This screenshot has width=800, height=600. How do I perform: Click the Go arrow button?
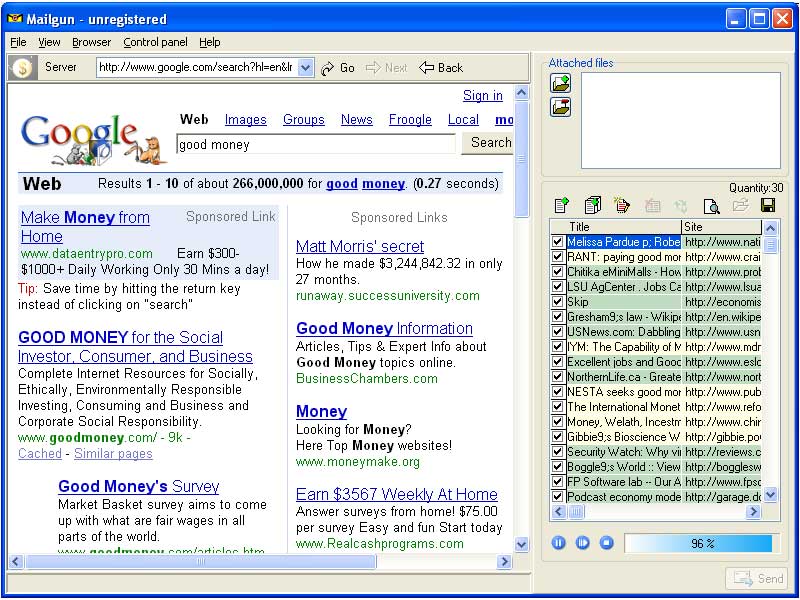click(x=338, y=68)
